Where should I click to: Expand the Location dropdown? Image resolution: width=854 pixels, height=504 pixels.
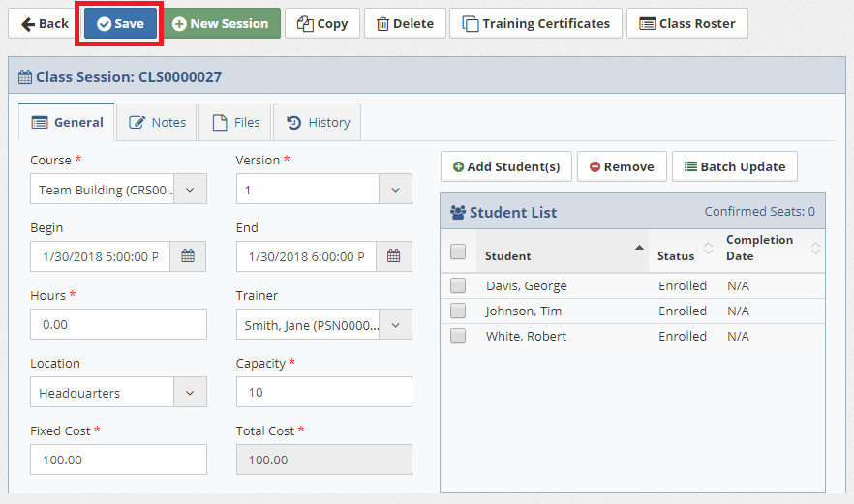[x=190, y=393]
